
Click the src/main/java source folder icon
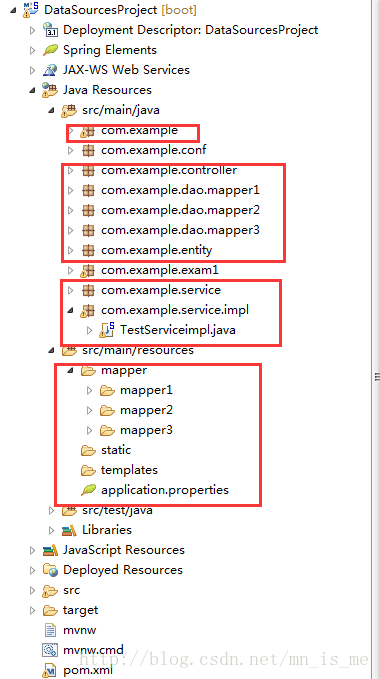69,110
